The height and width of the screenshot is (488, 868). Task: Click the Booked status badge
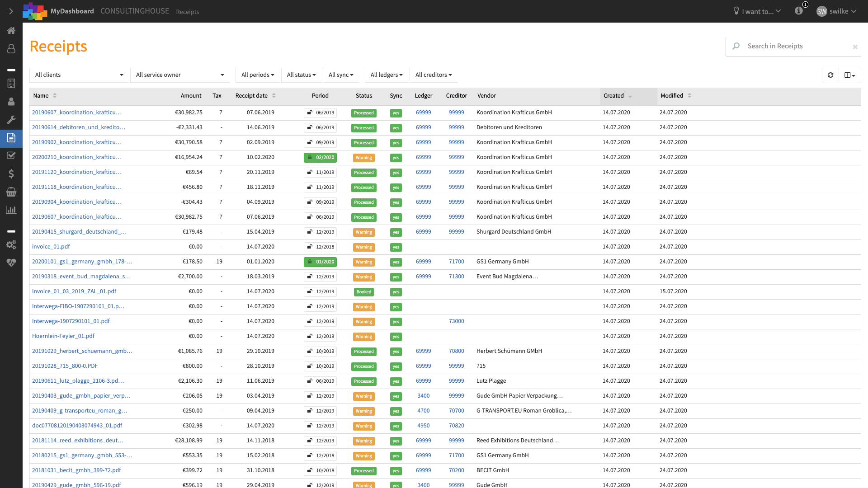pos(363,292)
